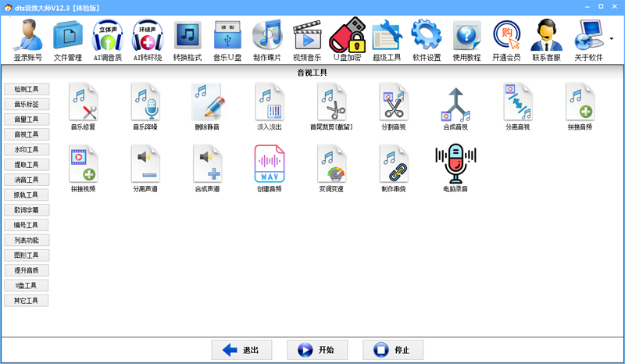The width and height of the screenshot is (625, 364).
Task: Switch to 水印工具 category
Action: click(27, 149)
